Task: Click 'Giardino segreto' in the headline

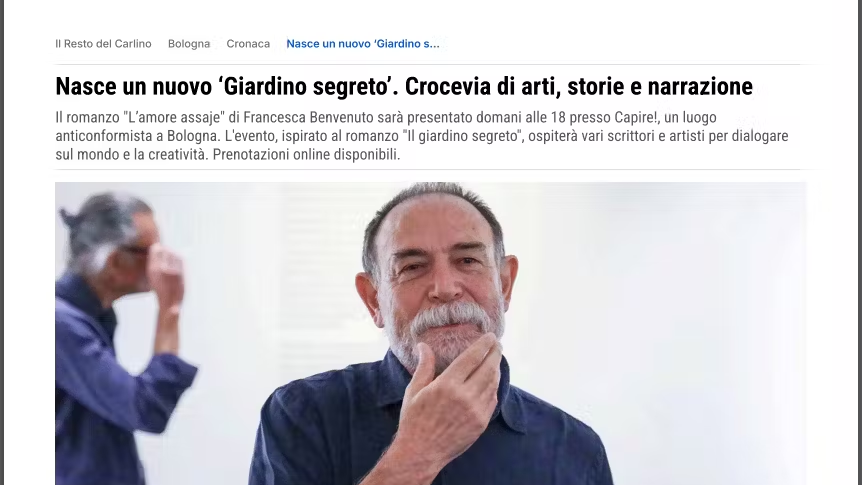Action: (307, 86)
